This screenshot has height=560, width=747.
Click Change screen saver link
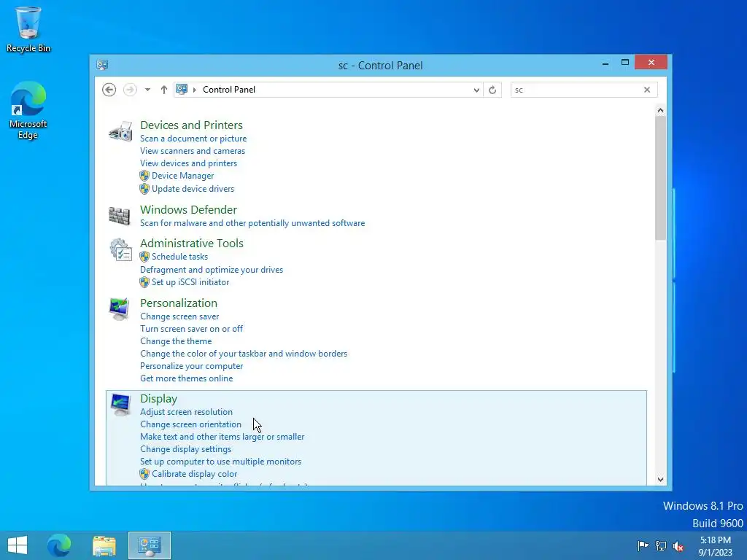[179, 316]
